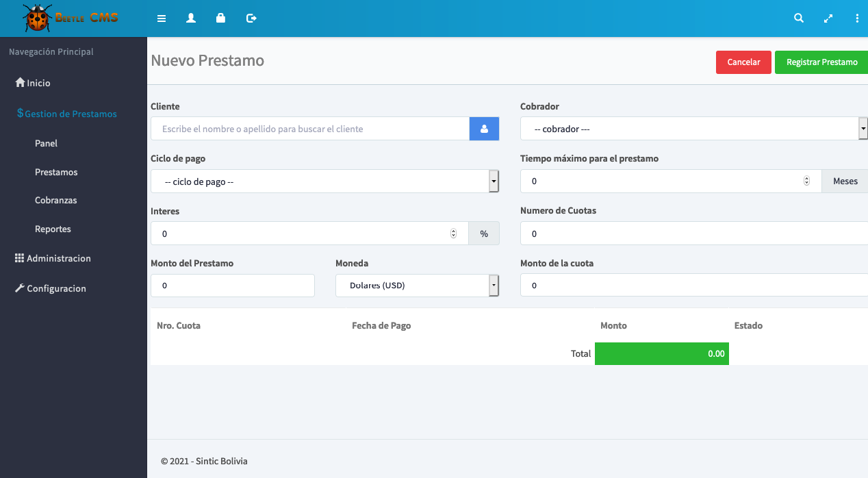
Task: Expand the Cobrador dropdown
Action: [x=693, y=129]
